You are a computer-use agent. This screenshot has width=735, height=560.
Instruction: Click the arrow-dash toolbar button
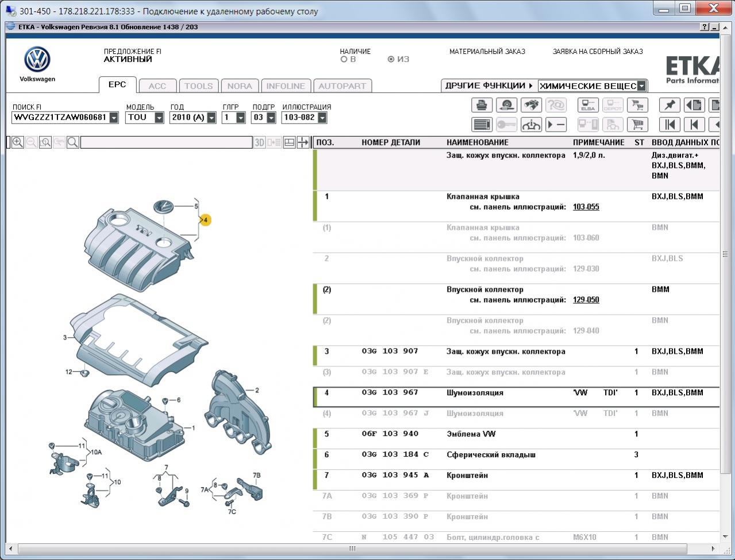click(x=556, y=124)
